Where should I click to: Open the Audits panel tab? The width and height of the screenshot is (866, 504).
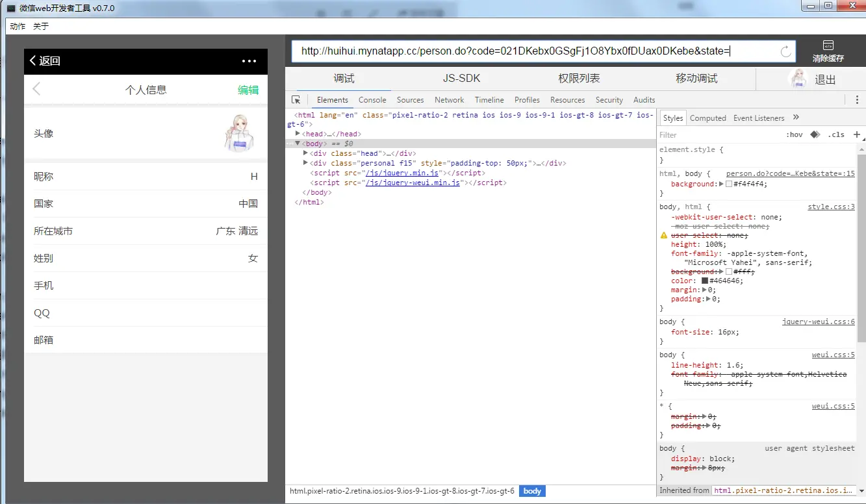(644, 100)
